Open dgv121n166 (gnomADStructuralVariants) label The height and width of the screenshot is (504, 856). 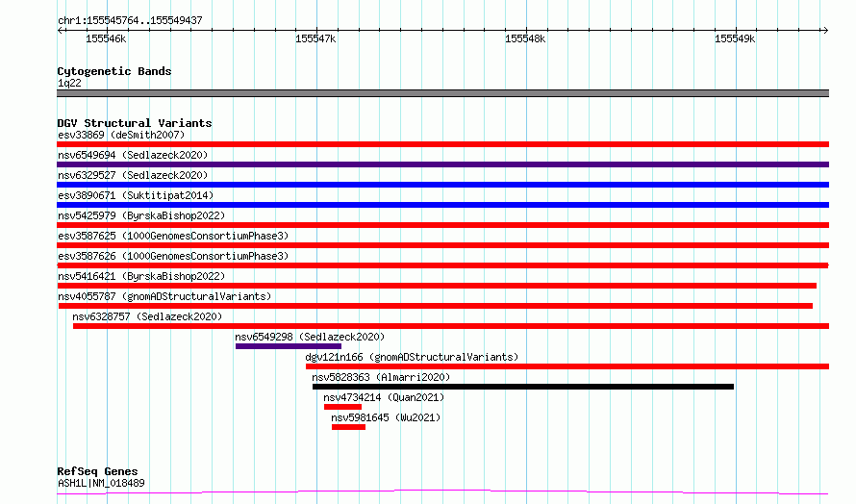click(x=412, y=357)
